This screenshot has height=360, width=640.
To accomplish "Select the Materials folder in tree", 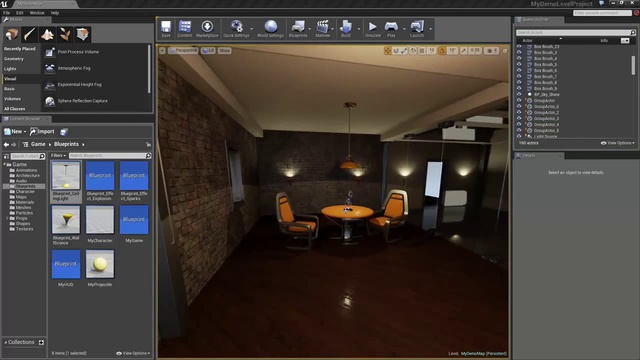I will (x=24, y=202).
